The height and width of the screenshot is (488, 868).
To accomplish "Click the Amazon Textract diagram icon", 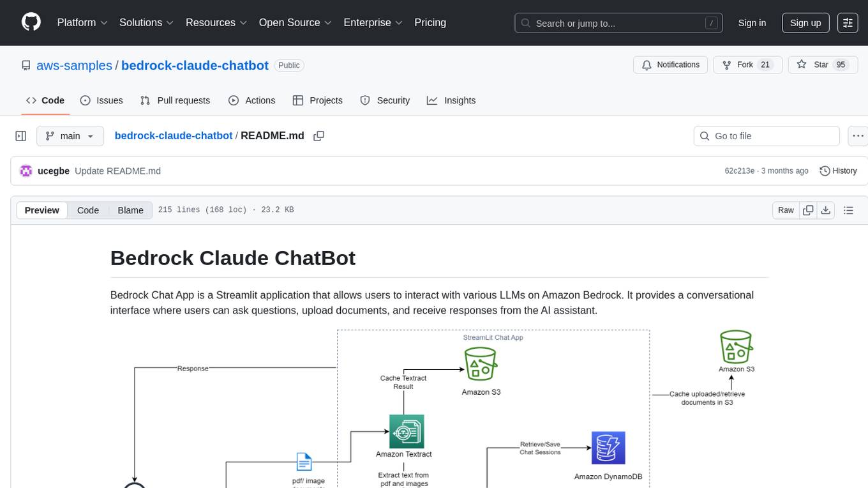I will (x=407, y=431).
